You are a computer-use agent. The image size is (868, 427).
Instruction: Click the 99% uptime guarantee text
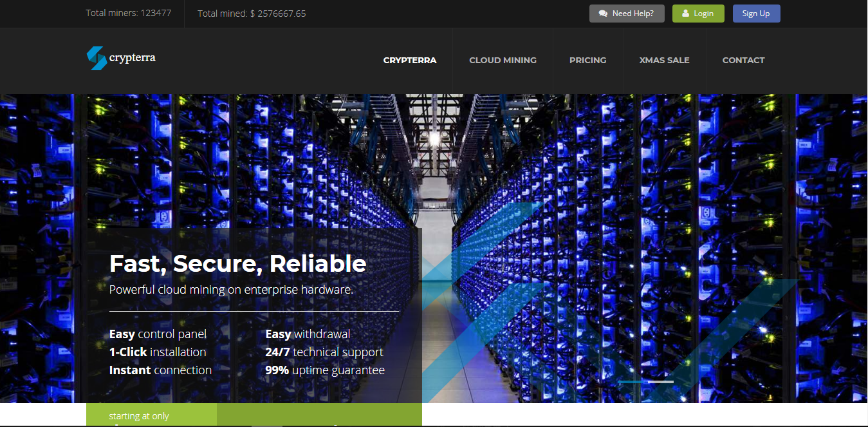(x=325, y=370)
